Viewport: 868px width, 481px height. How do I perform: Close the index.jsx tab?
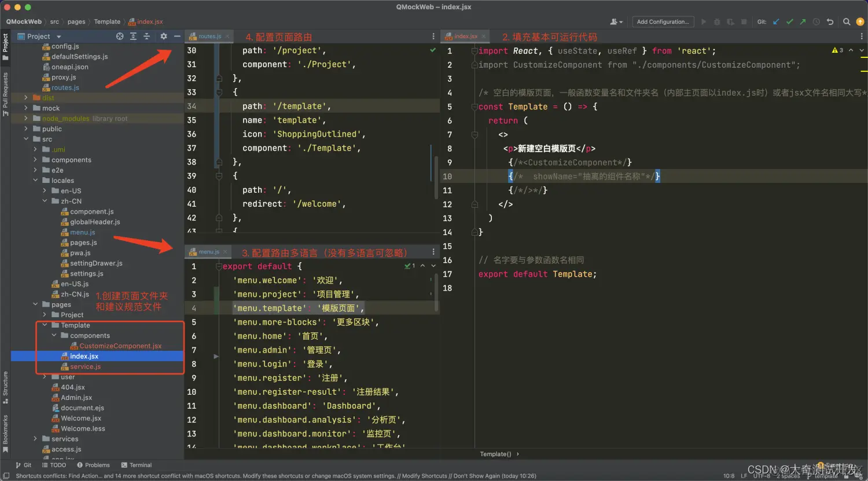point(484,36)
